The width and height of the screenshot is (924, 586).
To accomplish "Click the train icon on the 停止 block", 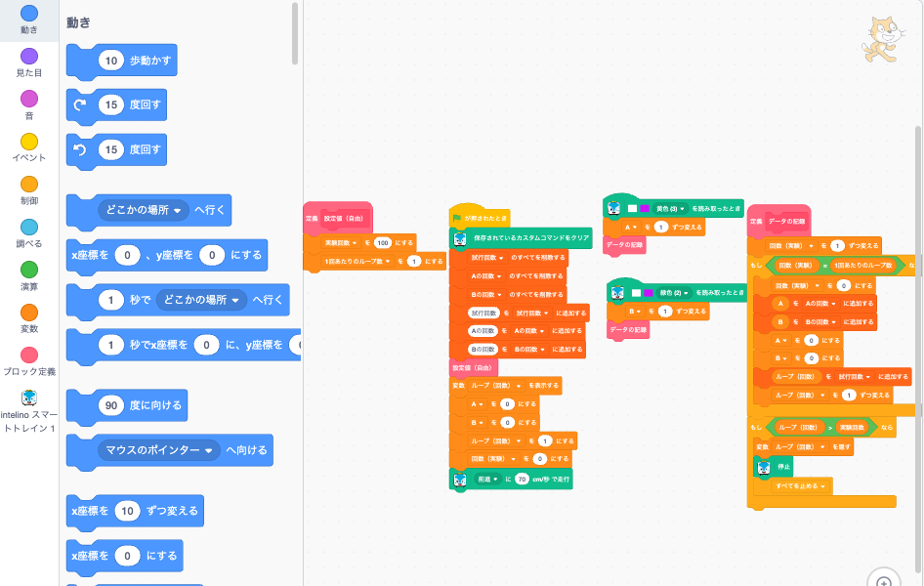I will 764,467.
